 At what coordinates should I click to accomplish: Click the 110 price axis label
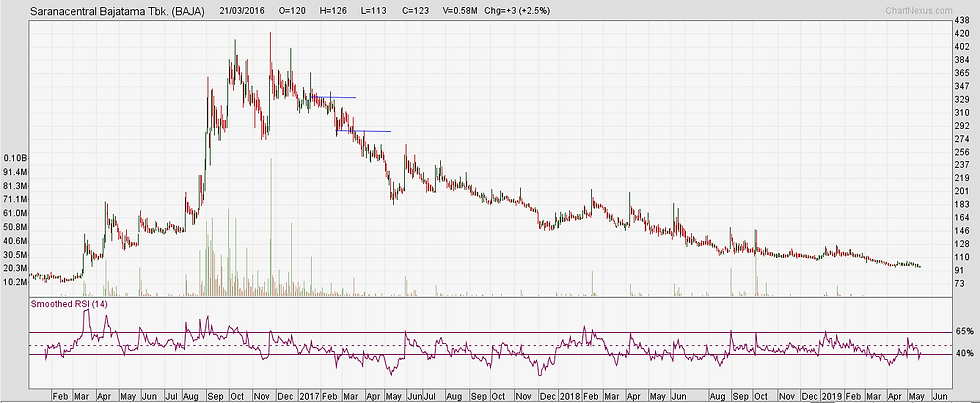[x=963, y=257]
